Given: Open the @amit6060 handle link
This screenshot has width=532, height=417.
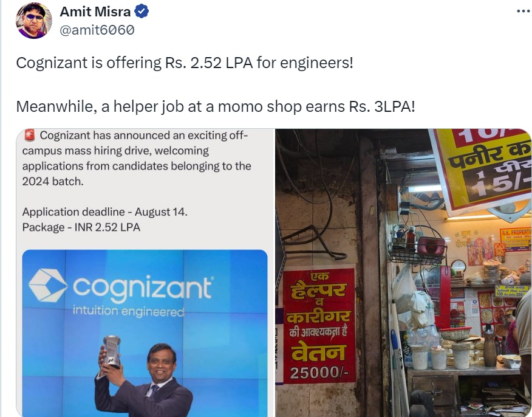Looking at the screenshot, I should click(97, 30).
